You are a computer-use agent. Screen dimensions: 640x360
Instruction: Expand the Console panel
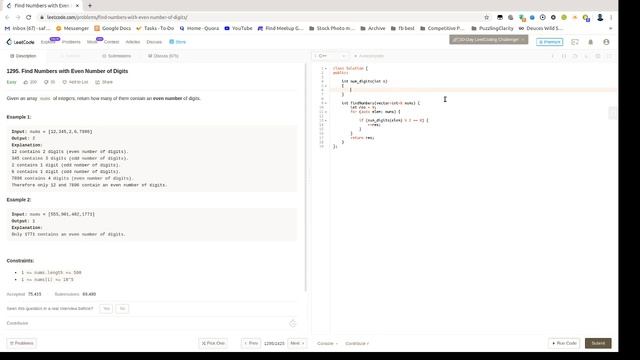327,343
